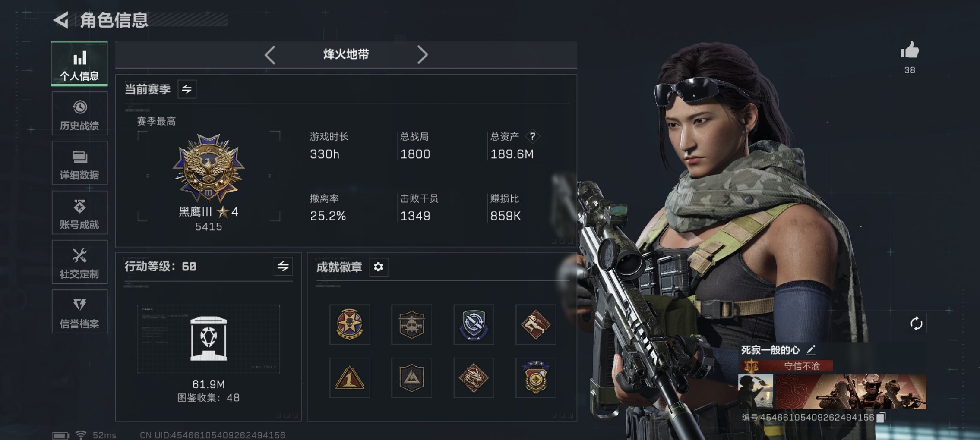Screen dimensions: 980x440
Task: Click the 黑鹰III rank emblem
Action: (209, 168)
